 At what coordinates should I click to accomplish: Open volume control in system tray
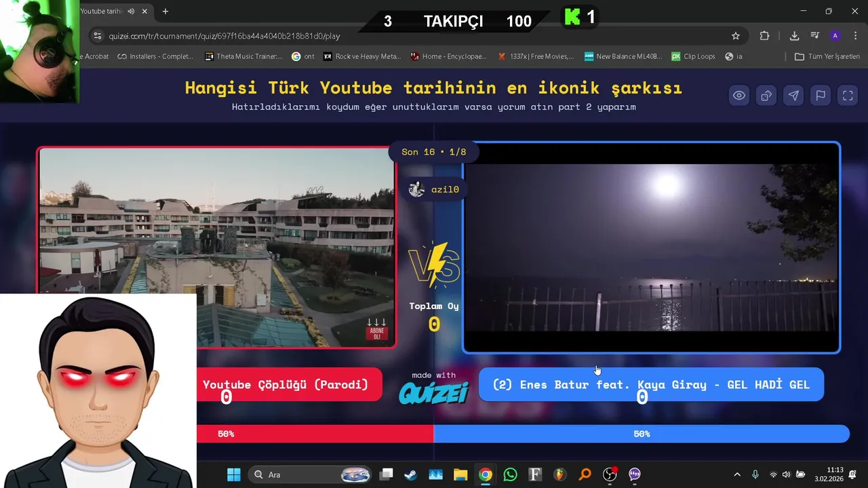coord(787,474)
